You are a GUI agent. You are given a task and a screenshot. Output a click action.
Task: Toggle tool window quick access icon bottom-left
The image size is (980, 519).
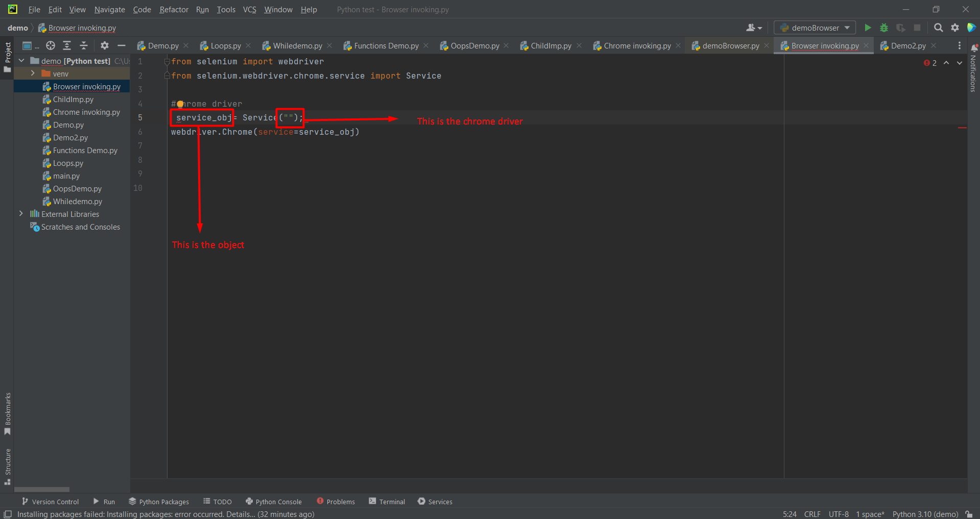pos(8,514)
